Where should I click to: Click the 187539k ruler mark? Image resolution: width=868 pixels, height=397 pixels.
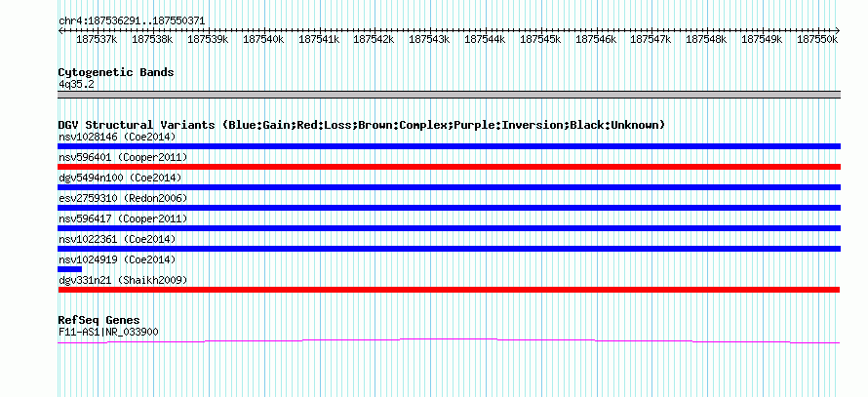pyautogui.click(x=208, y=39)
